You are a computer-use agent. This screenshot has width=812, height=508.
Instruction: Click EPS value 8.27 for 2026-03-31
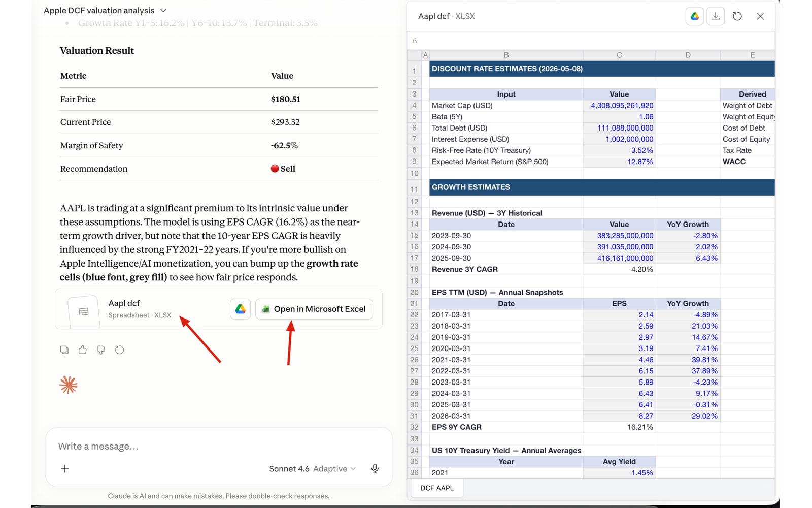[619, 416]
